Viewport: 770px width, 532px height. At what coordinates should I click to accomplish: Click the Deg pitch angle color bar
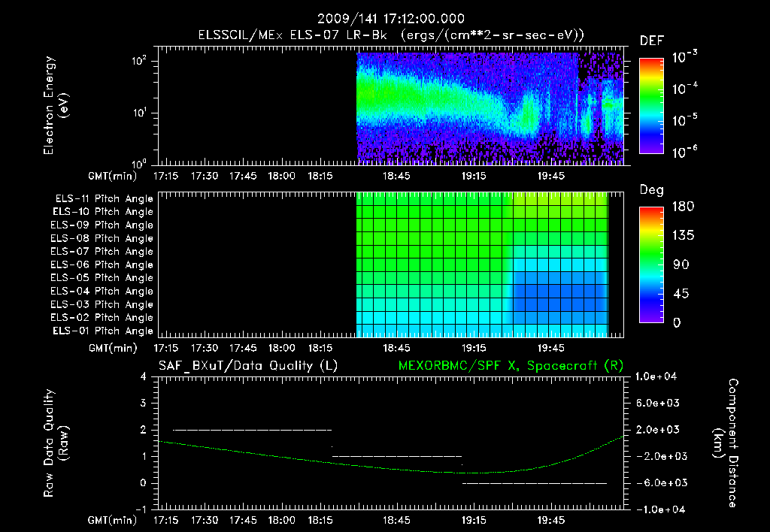coord(651,264)
